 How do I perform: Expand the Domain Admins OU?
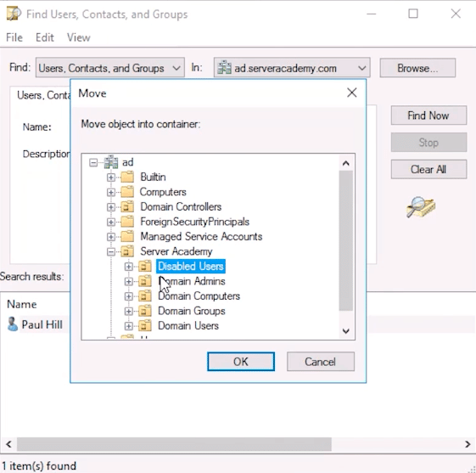[128, 282]
